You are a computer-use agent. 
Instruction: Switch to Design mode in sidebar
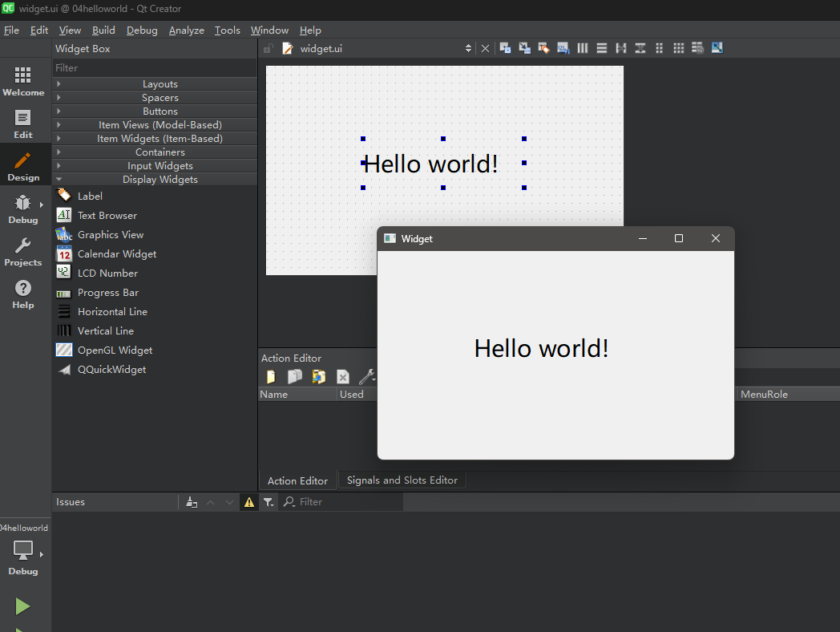23,167
